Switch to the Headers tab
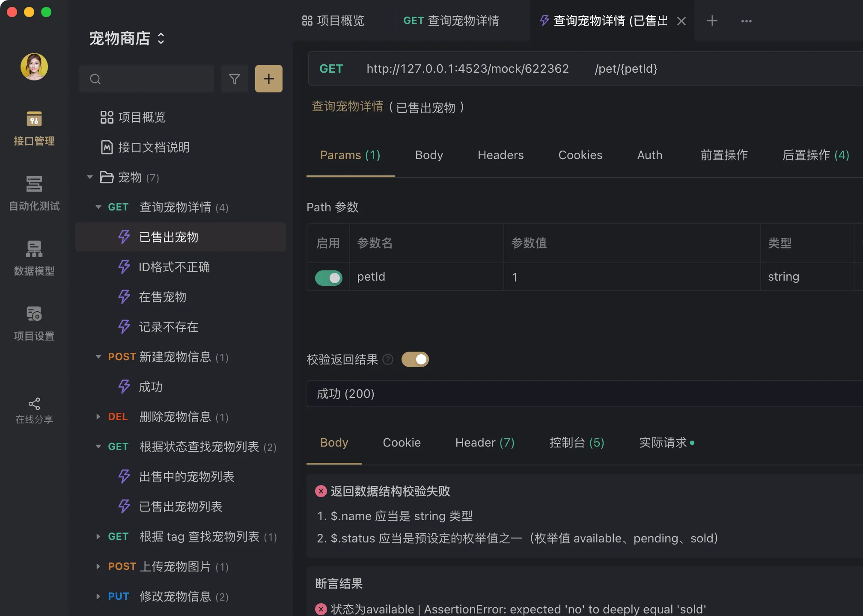863x616 pixels. click(x=500, y=155)
